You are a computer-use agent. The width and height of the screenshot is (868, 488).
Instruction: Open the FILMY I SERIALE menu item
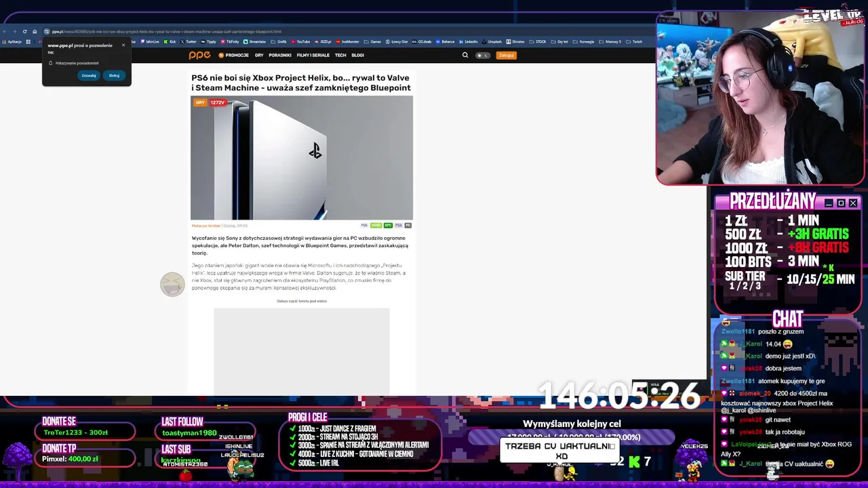point(313,55)
